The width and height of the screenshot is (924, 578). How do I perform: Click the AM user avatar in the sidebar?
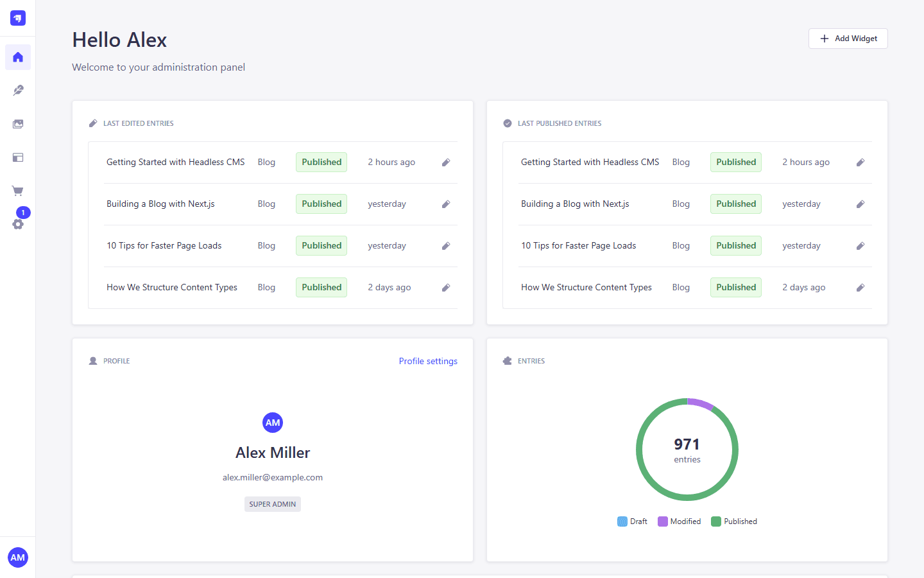tap(18, 557)
